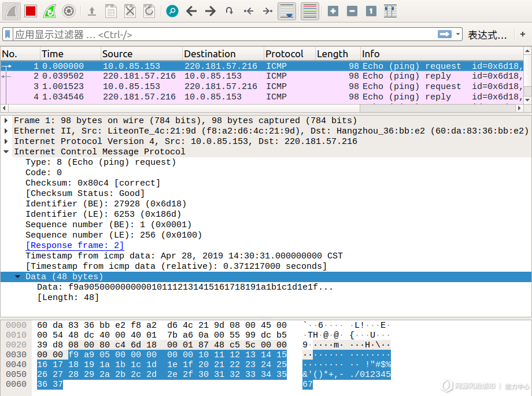Select Checksum: 0x80c4 field
Screen dimensions: 532x396
point(93,183)
